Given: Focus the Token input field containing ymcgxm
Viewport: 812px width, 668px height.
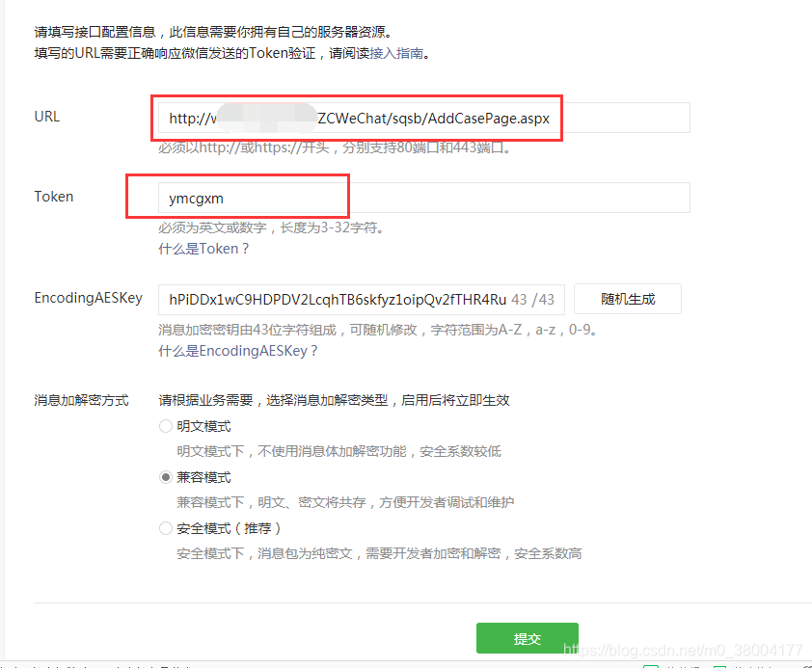Looking at the screenshot, I should click(x=423, y=198).
